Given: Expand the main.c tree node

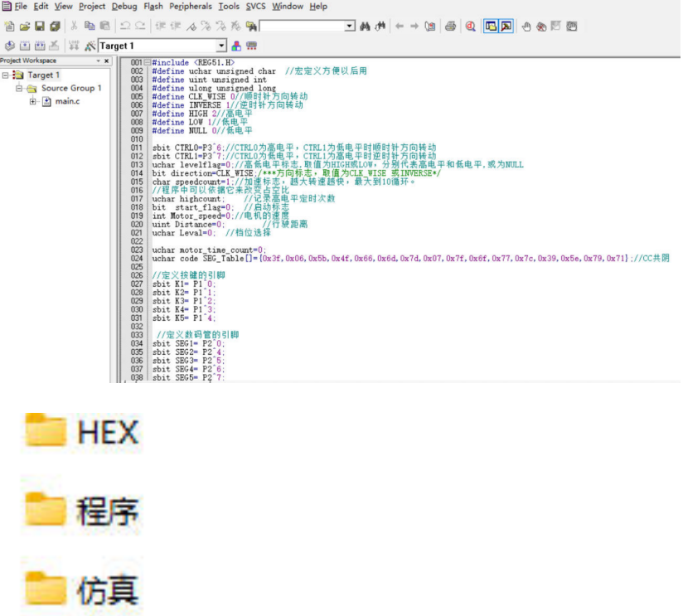Looking at the screenshot, I should pyautogui.click(x=32, y=101).
